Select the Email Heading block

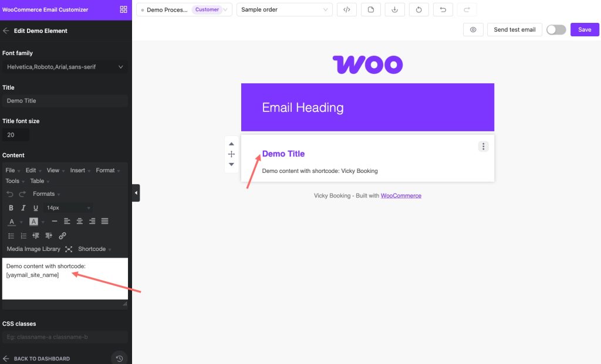pyautogui.click(x=367, y=107)
